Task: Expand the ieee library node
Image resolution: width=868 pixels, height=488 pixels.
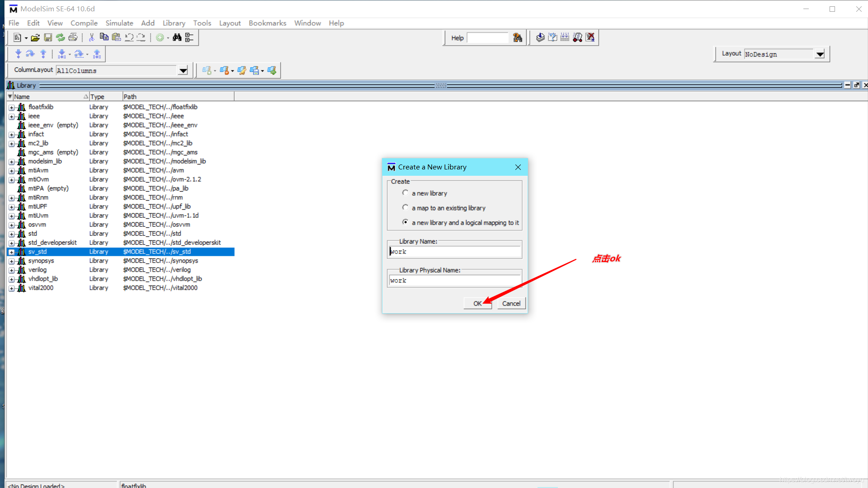Action: click(11, 117)
